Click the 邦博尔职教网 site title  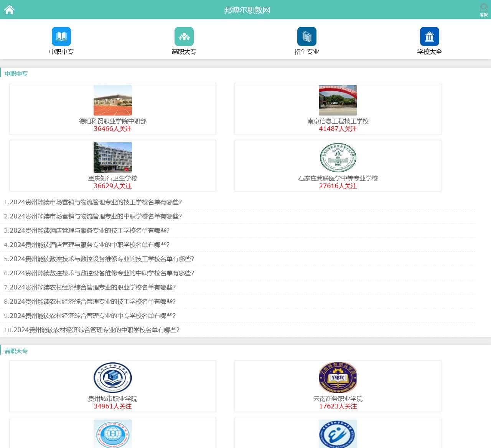[x=247, y=10]
